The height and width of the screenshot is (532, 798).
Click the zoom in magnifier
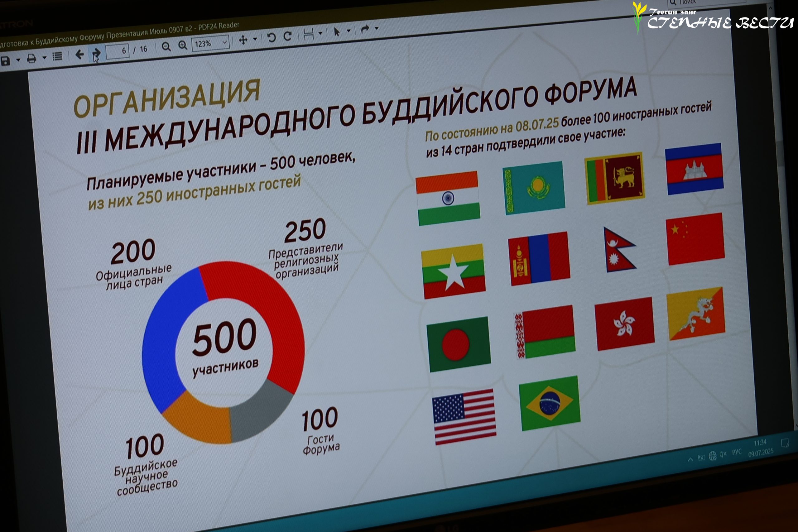(x=183, y=45)
